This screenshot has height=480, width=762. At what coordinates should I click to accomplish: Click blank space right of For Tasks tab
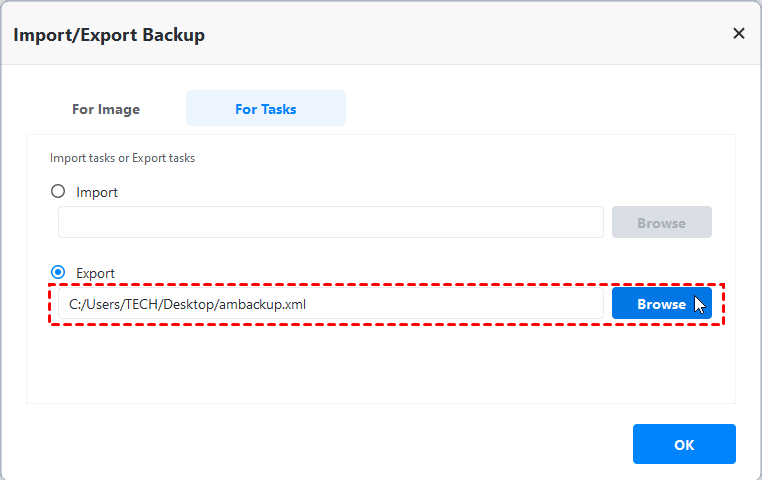[x=540, y=109]
